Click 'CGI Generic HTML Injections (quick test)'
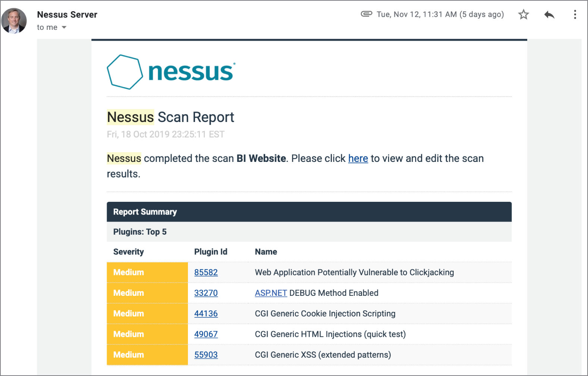The height and width of the screenshot is (376, 588). [x=330, y=334]
